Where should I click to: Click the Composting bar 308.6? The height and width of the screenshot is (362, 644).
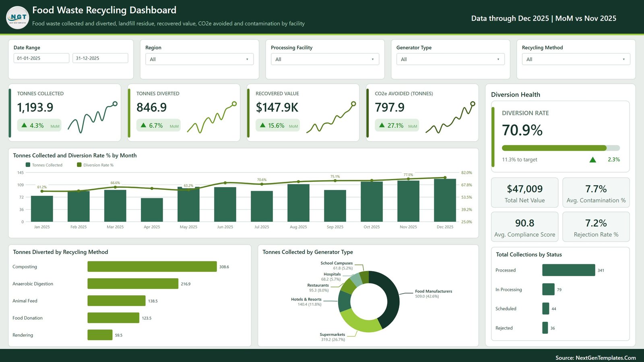tap(152, 267)
